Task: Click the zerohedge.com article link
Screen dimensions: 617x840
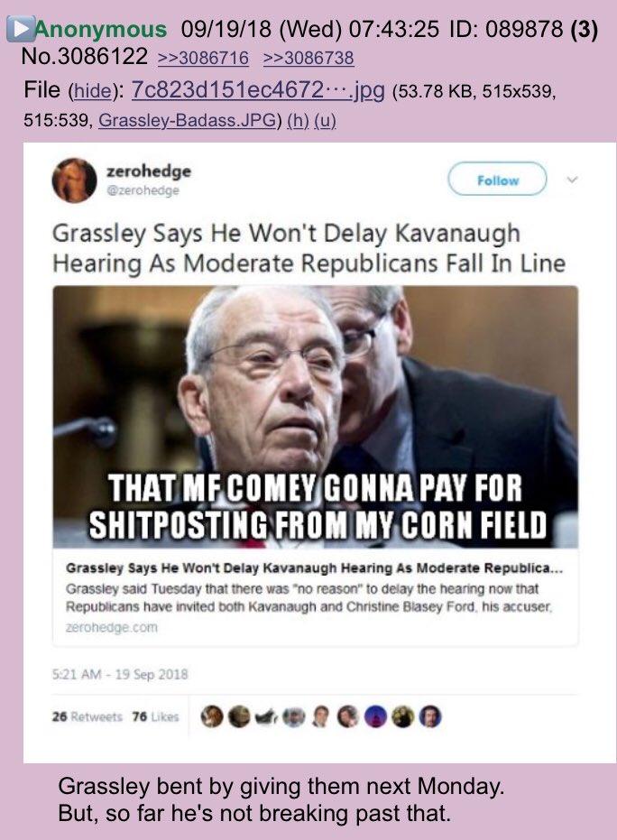Action: pos(112,627)
